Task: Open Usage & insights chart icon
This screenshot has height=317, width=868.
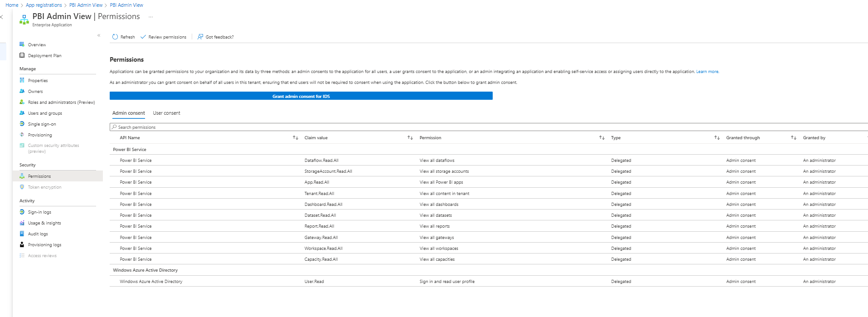Action: click(x=22, y=223)
